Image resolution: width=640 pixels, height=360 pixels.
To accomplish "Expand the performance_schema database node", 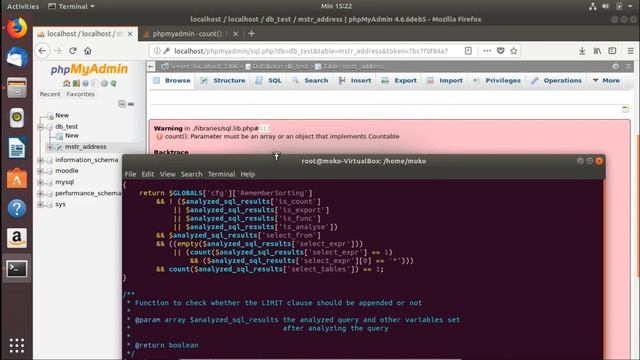I will (x=41, y=193).
